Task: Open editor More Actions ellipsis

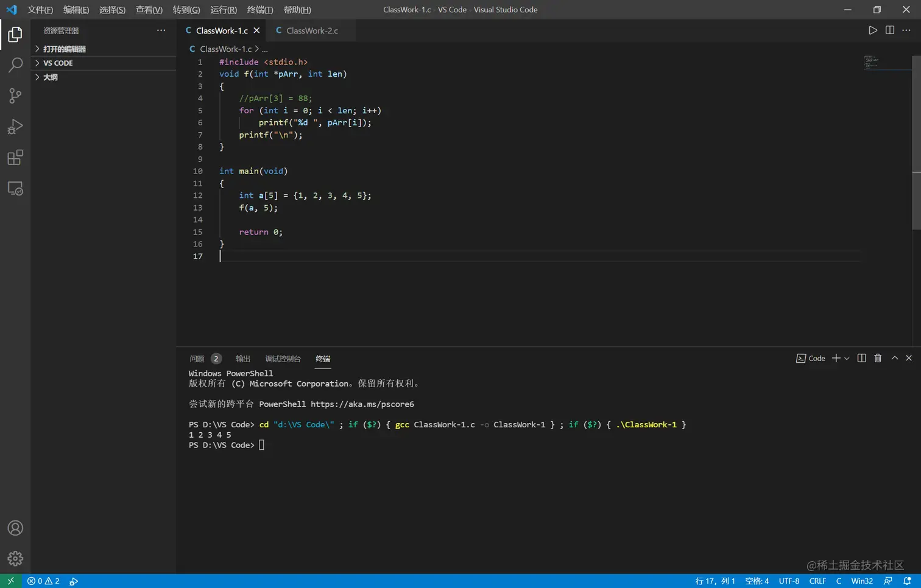Action: [x=906, y=30]
